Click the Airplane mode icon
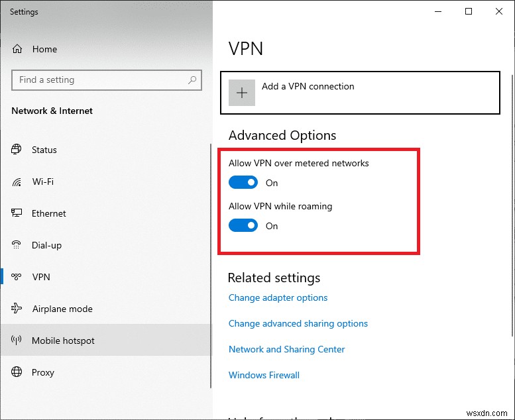Screen dimensions: 515x420 (x=17, y=309)
